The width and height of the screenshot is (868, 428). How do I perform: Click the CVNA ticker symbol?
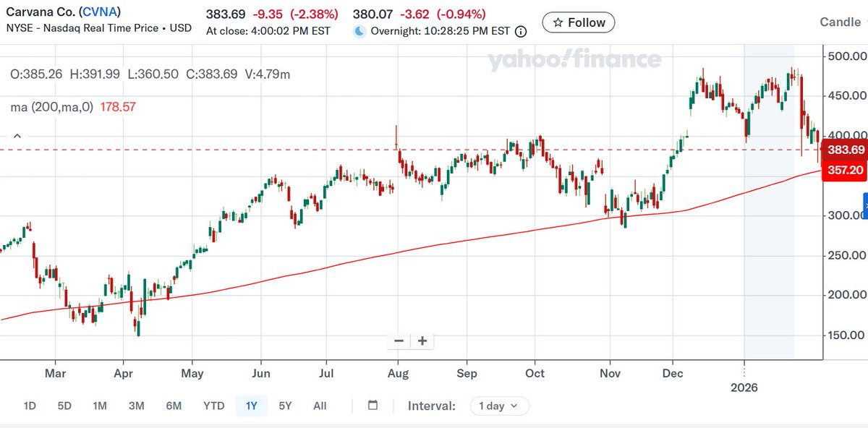[x=100, y=13]
